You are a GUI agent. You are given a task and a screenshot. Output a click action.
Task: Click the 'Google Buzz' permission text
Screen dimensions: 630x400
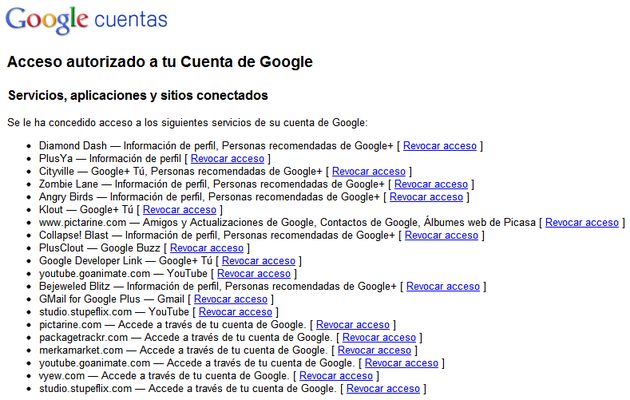click(130, 248)
